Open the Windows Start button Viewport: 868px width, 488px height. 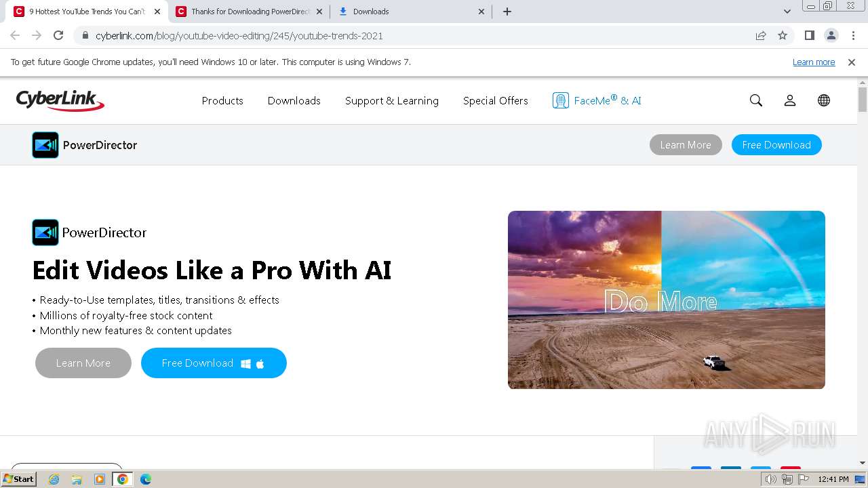pos(19,479)
